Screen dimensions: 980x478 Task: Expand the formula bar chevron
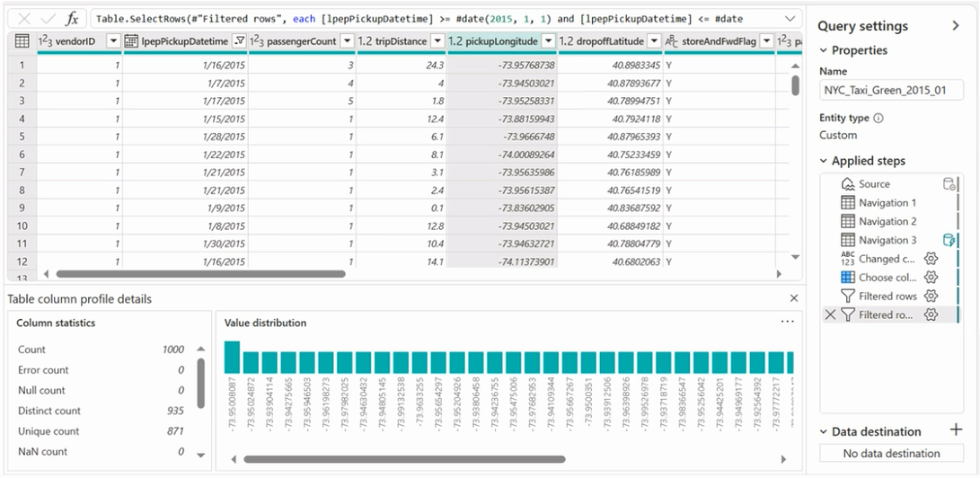(x=790, y=19)
